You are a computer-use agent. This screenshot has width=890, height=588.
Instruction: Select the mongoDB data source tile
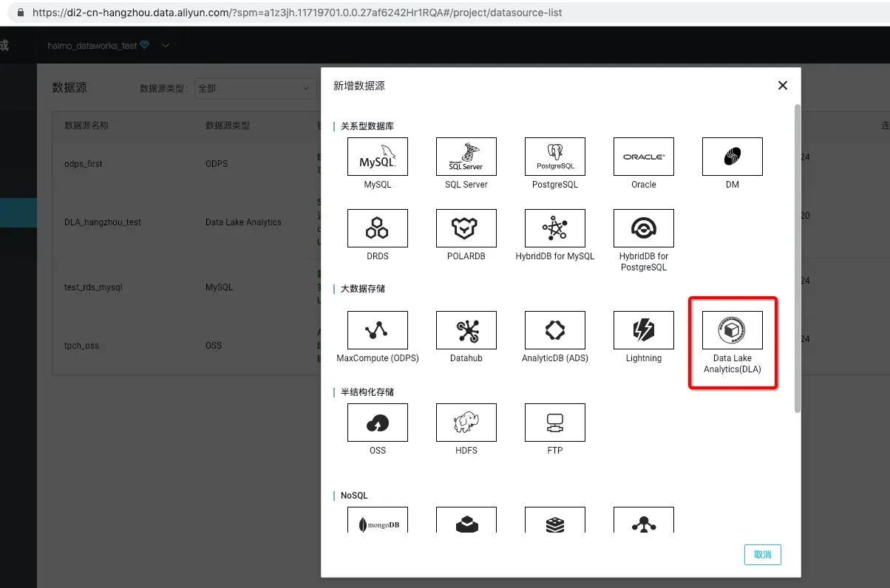(378, 520)
